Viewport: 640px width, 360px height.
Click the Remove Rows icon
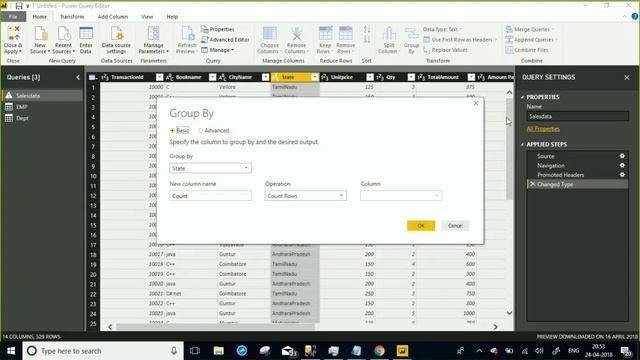[x=345, y=40]
